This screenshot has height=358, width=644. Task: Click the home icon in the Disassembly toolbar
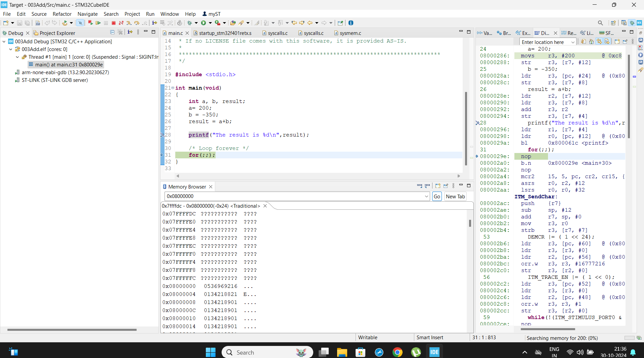pyautogui.click(x=591, y=41)
